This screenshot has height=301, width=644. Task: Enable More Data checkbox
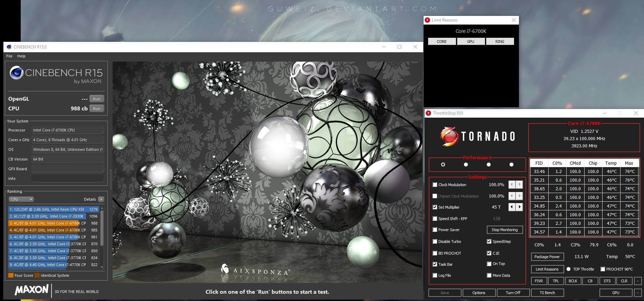pyautogui.click(x=489, y=275)
